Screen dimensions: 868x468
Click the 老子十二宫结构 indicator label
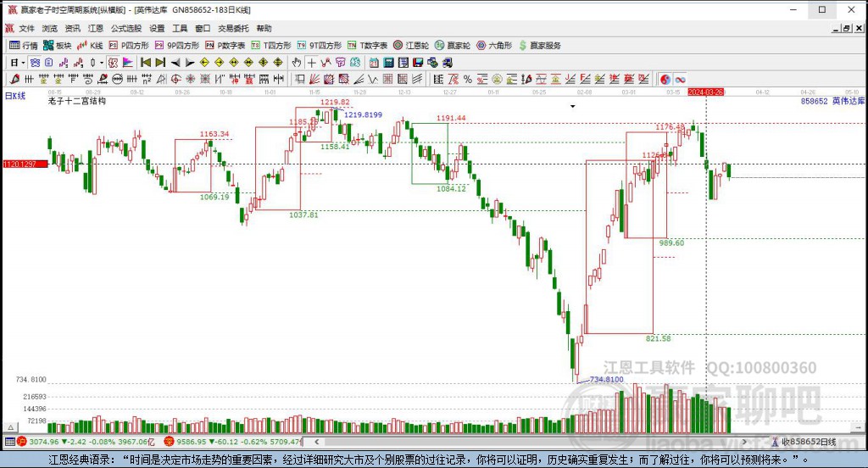(77, 101)
